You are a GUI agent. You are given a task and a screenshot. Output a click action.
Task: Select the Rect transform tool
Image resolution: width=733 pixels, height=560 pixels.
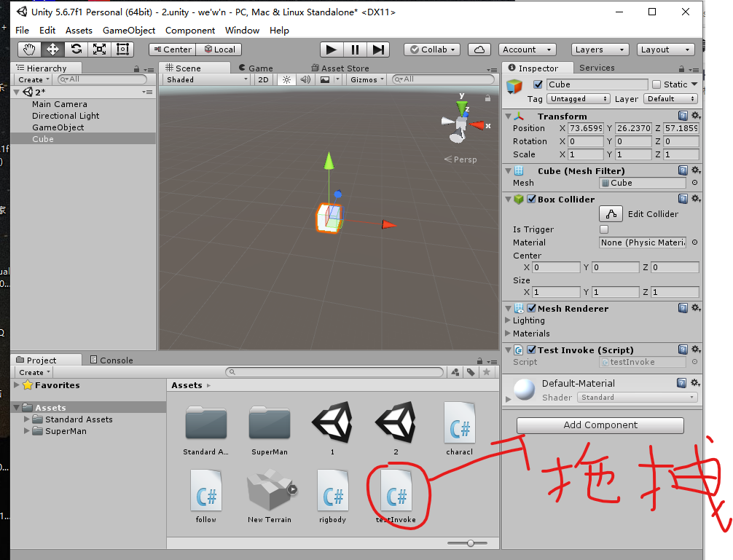point(122,50)
